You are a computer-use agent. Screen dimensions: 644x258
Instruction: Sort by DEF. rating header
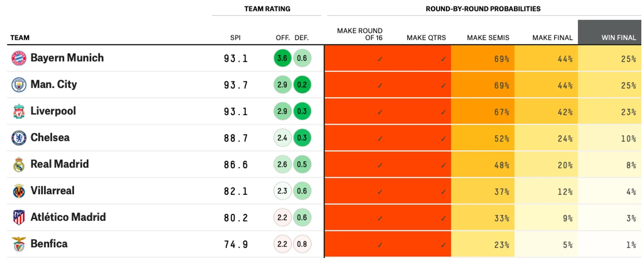click(x=302, y=38)
